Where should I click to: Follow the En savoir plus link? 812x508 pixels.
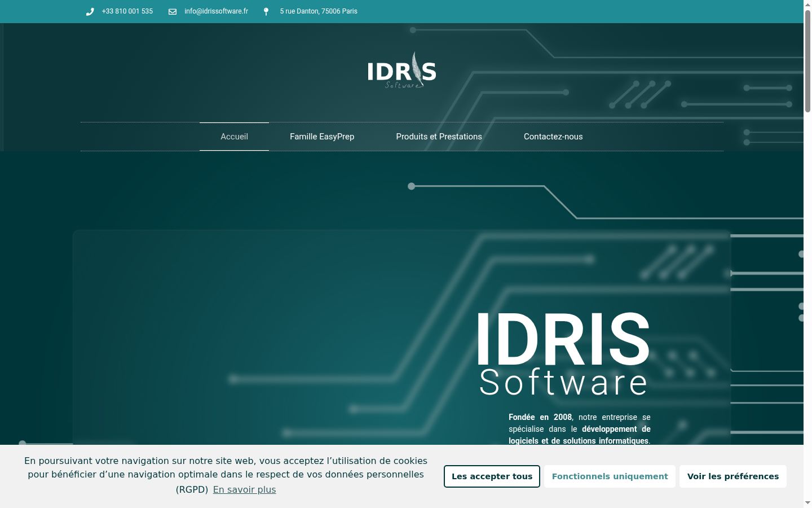click(244, 489)
